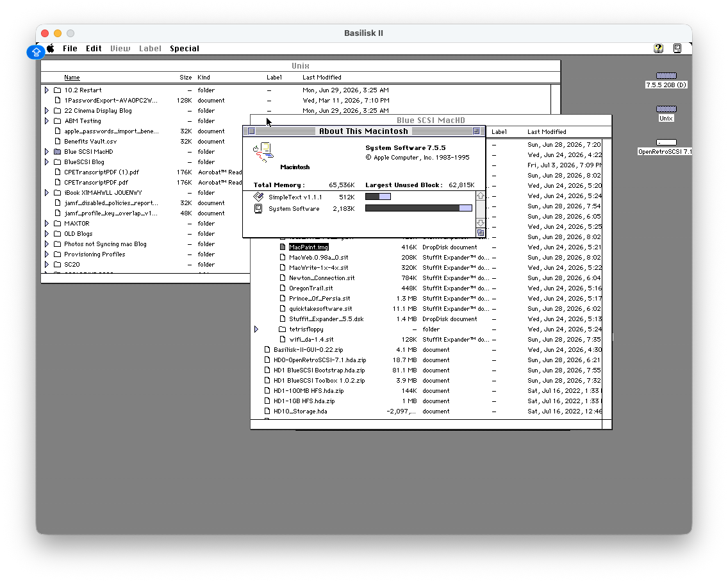Close the About This Macintosh window
This screenshot has width=728, height=582.
point(252,131)
